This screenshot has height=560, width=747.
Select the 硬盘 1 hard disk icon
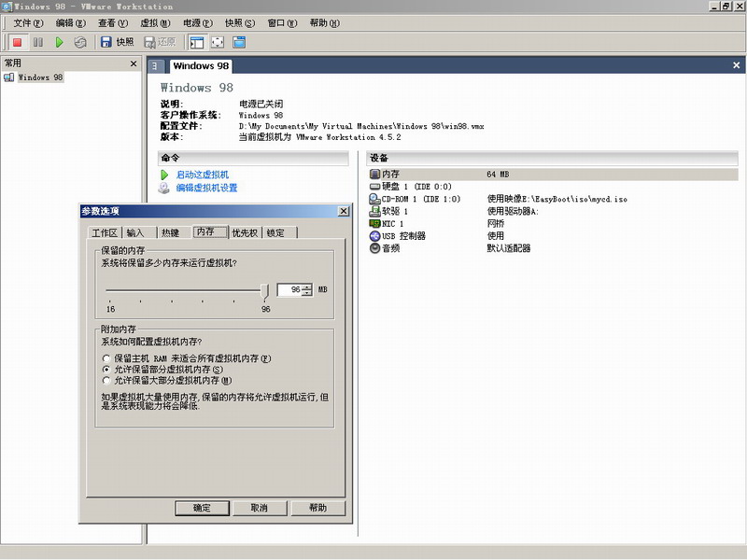[x=375, y=187]
